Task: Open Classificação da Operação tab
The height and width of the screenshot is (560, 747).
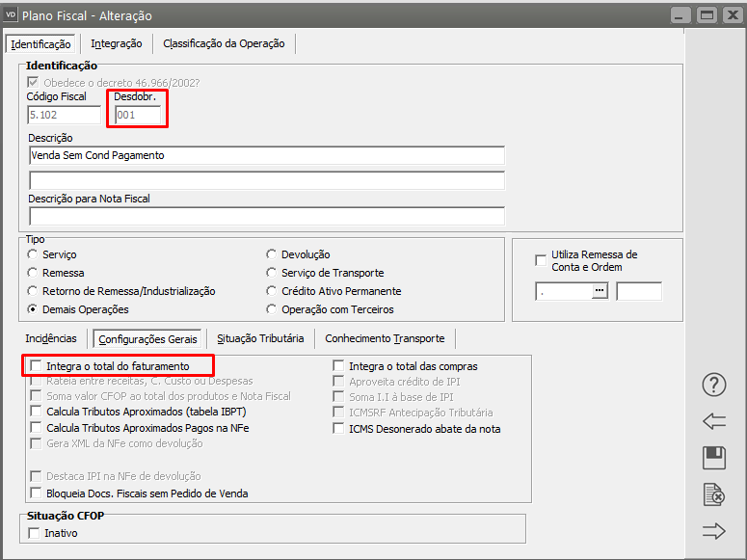Action: point(224,43)
